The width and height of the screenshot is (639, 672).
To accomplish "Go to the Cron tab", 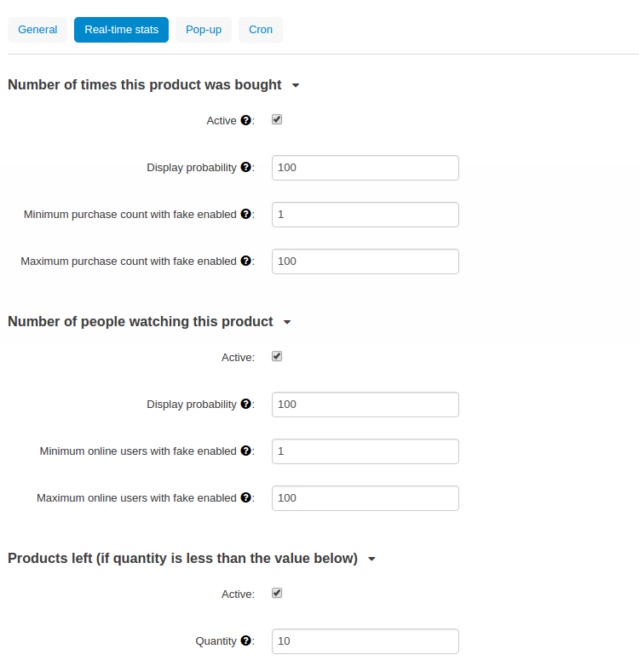I will pyautogui.click(x=261, y=30).
